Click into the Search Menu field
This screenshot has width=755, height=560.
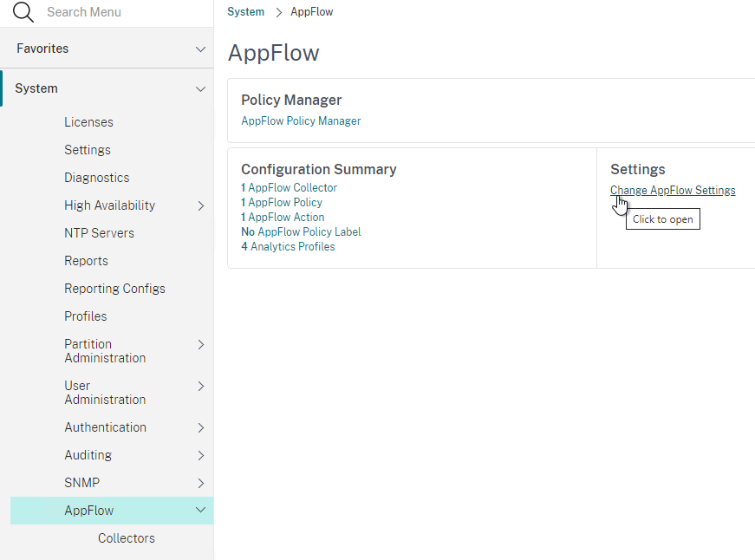(x=125, y=12)
